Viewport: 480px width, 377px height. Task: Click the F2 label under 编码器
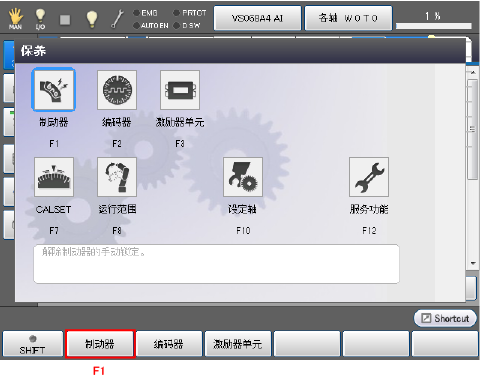(117, 144)
